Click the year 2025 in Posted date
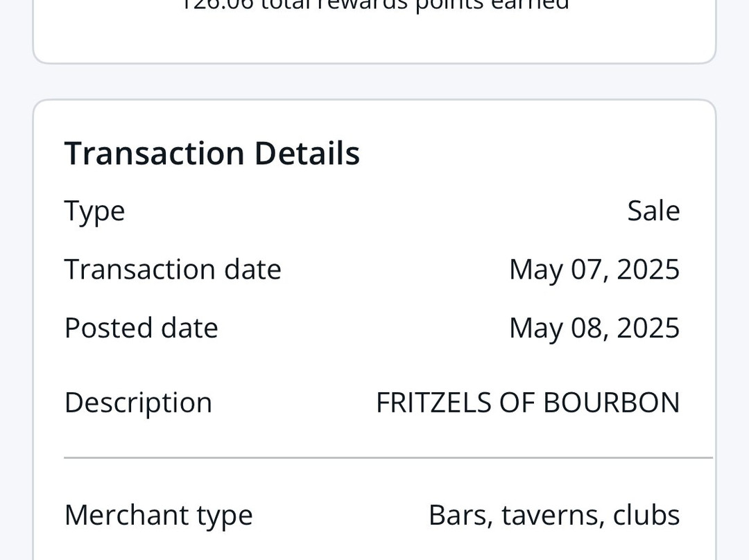 tap(648, 328)
